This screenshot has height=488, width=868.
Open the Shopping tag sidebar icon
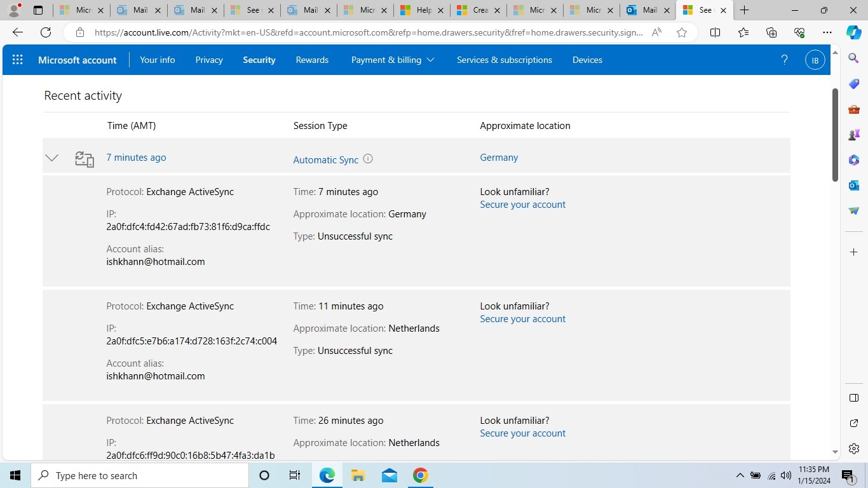point(854,84)
